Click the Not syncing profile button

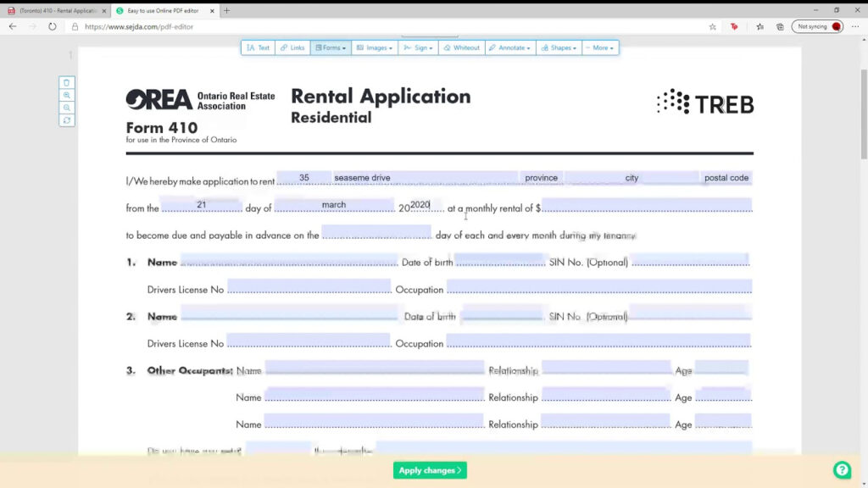818,26
